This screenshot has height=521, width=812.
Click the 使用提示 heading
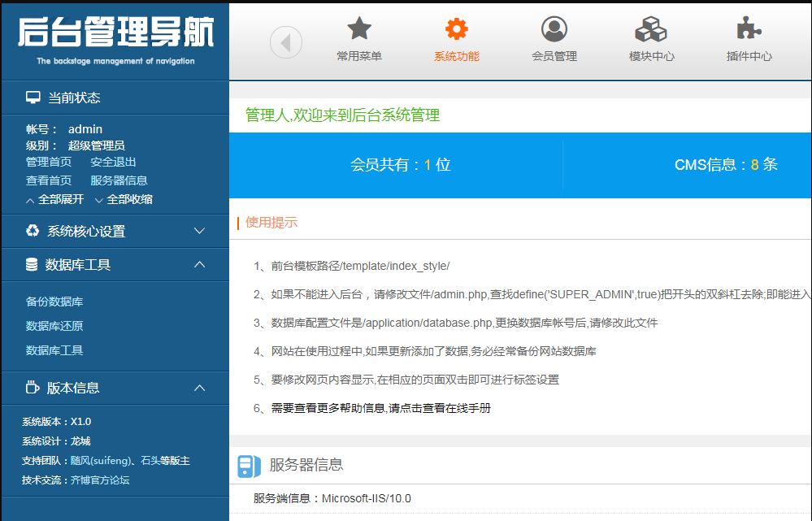(271, 223)
